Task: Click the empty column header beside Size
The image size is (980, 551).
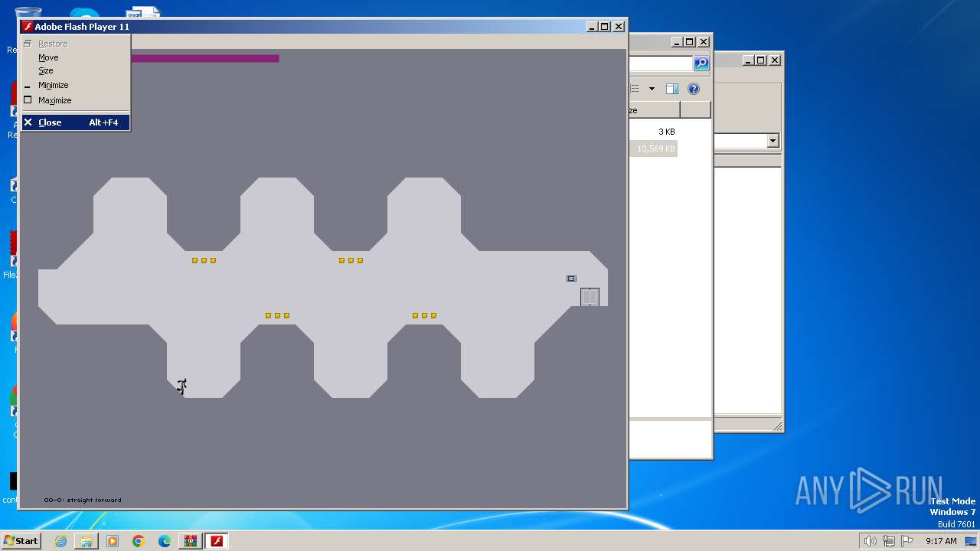Action: [695, 110]
